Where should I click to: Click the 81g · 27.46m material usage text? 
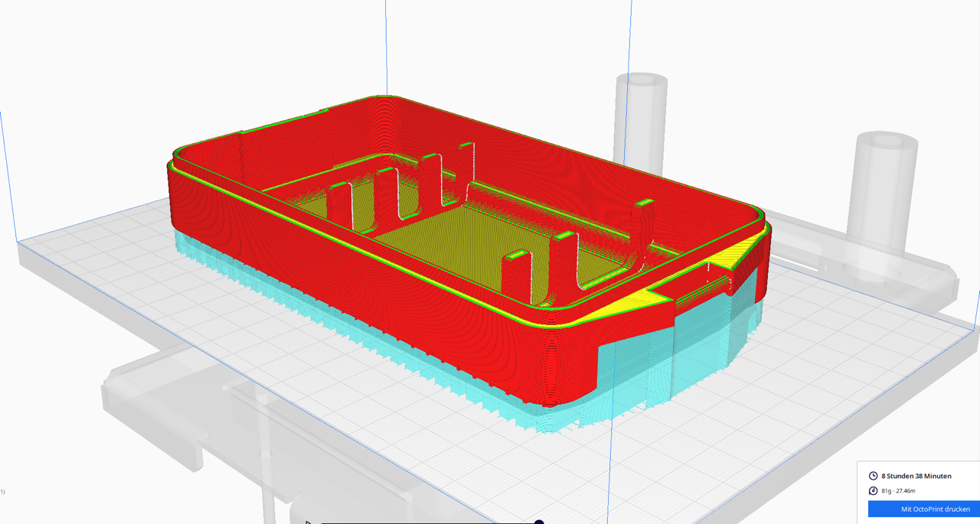pos(898,491)
